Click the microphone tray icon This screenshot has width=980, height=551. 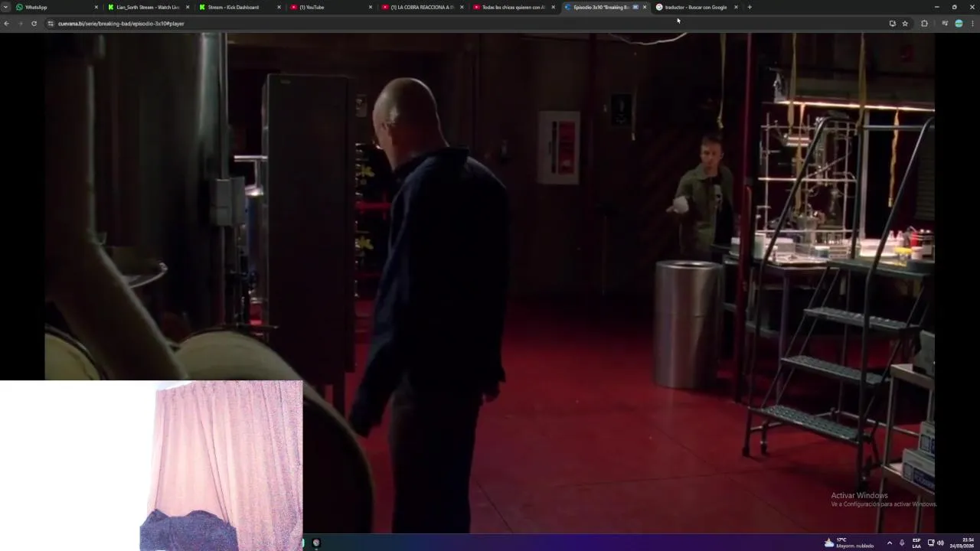902,543
